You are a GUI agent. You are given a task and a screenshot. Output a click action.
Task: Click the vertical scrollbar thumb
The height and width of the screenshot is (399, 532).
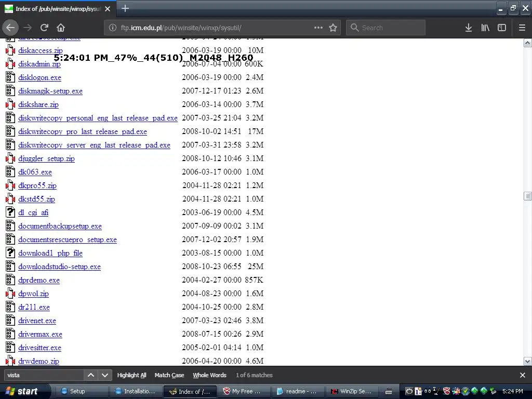(528, 196)
